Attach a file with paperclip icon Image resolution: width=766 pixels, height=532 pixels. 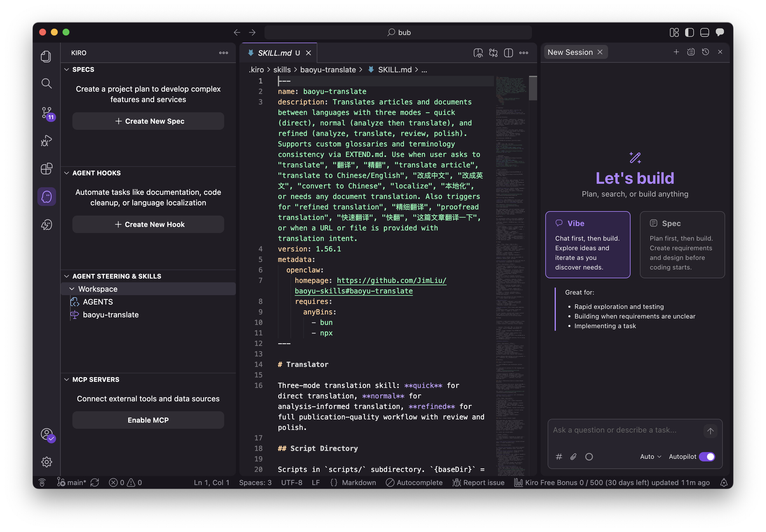(574, 457)
